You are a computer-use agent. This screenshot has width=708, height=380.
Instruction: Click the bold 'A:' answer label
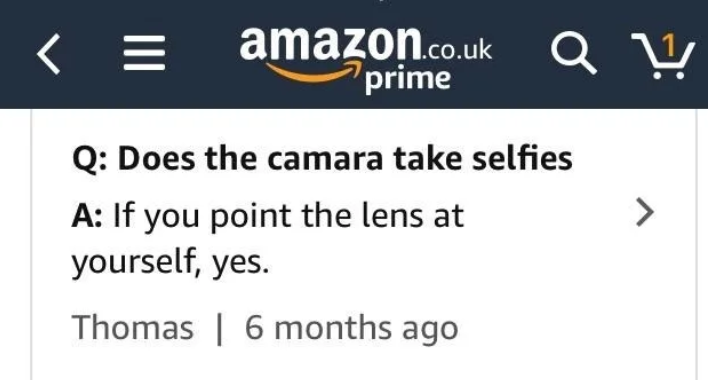(87, 216)
